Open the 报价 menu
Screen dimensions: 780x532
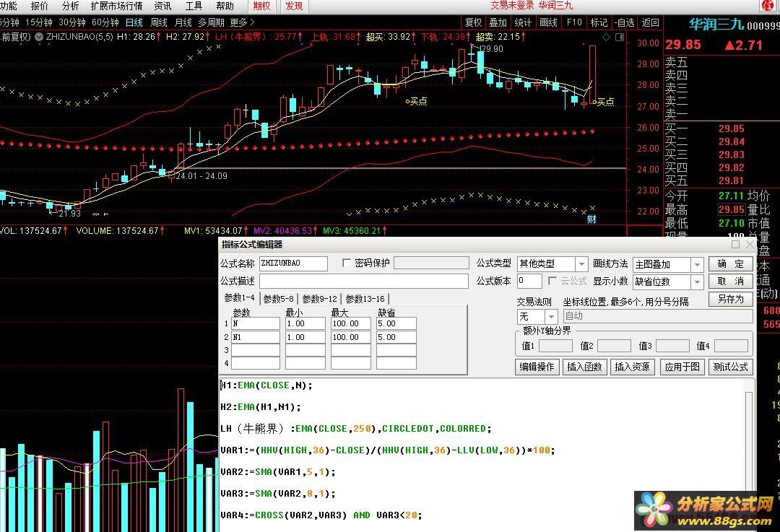click(x=39, y=6)
